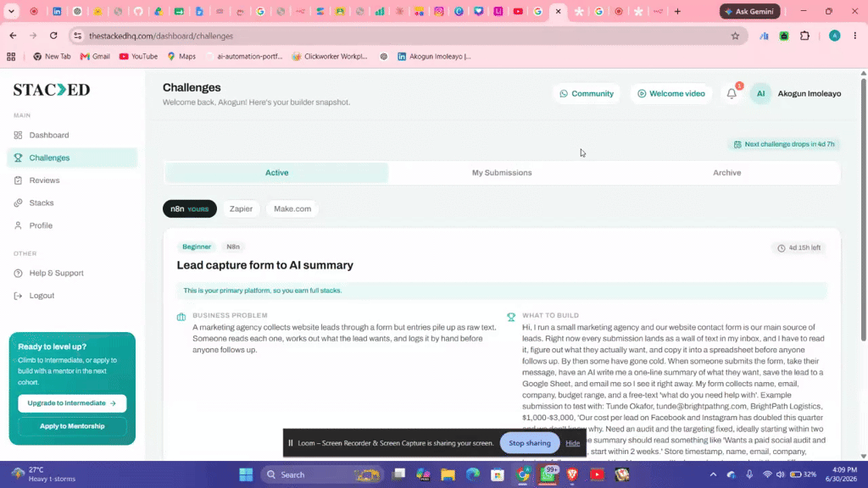Click the 4d 15h left timer
Image resolution: width=868 pixels, height=488 pixels.
pyautogui.click(x=798, y=248)
